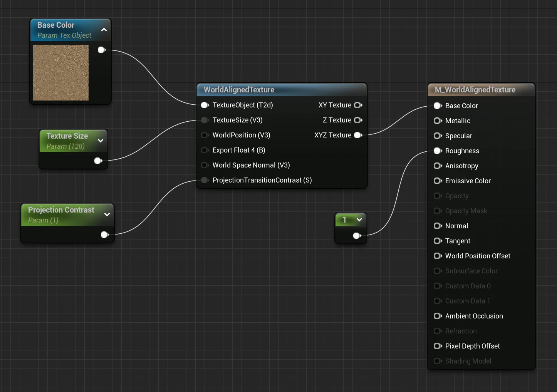Screen dimensions: 557x392
Task: Select the Projection Contrast node title
Action: 61,210
